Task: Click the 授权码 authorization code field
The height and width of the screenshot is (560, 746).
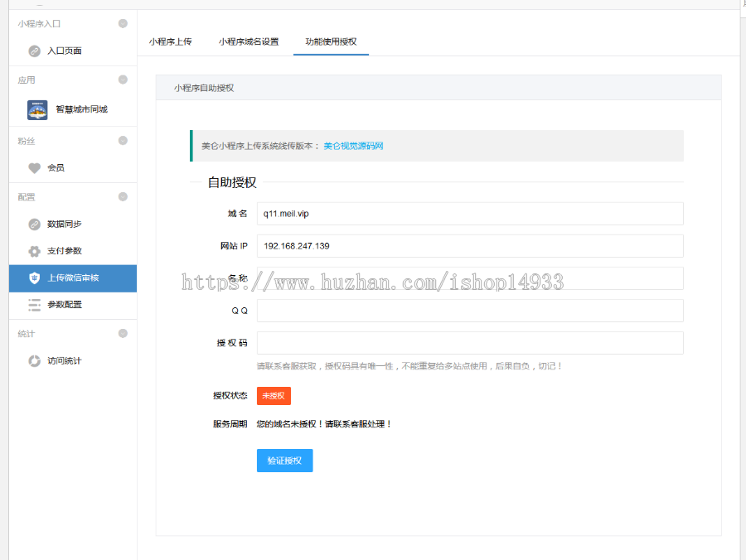Action: [x=470, y=342]
